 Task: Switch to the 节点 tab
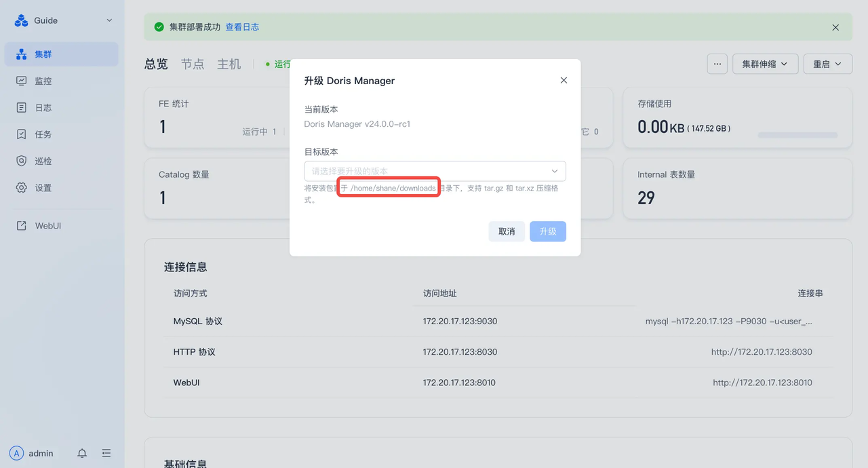193,64
